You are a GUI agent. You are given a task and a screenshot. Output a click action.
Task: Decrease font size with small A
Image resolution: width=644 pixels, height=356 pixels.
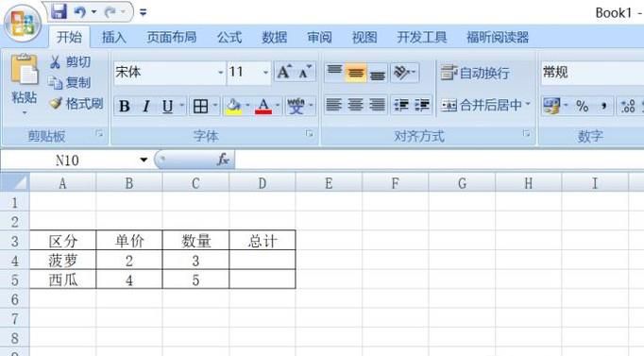click(305, 73)
